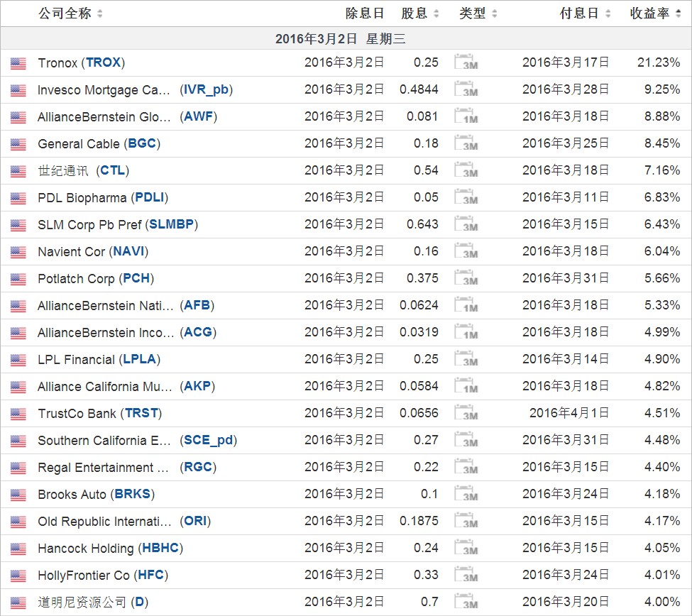Viewport: 692px width, 616px height.
Task: Click the US flag icon beside Tronox
Action: point(18,63)
